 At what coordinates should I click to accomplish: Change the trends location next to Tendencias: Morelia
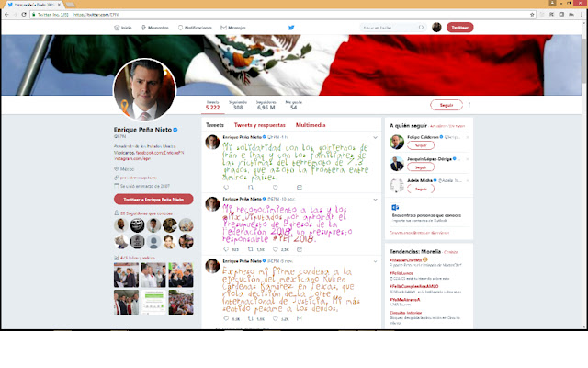tap(451, 252)
